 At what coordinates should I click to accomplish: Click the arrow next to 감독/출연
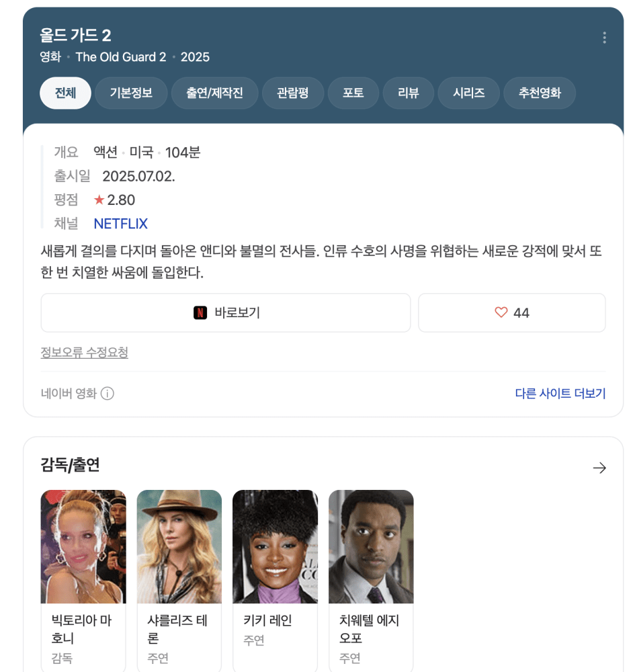[x=599, y=468]
